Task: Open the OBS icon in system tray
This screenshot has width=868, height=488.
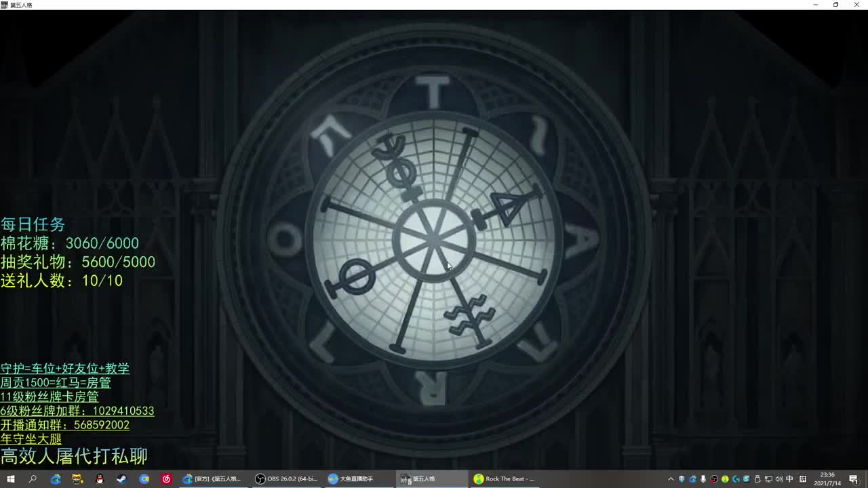Action: 714,479
